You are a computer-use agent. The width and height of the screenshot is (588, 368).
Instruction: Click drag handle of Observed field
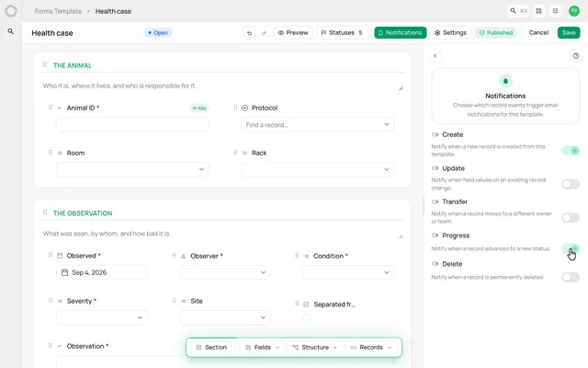pyautogui.click(x=51, y=255)
